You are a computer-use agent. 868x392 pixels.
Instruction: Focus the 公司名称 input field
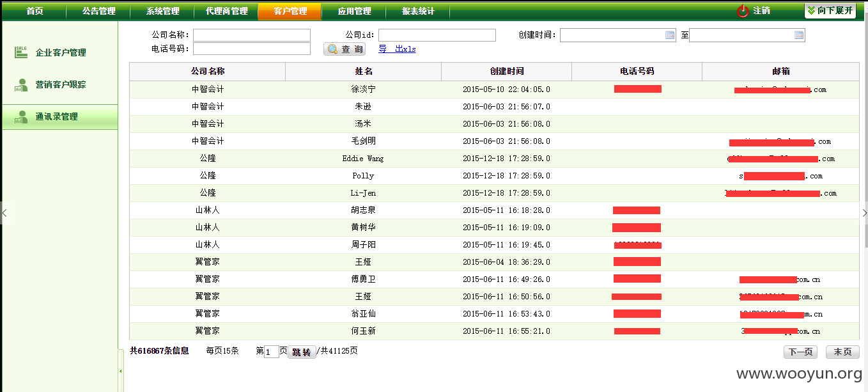(252, 35)
